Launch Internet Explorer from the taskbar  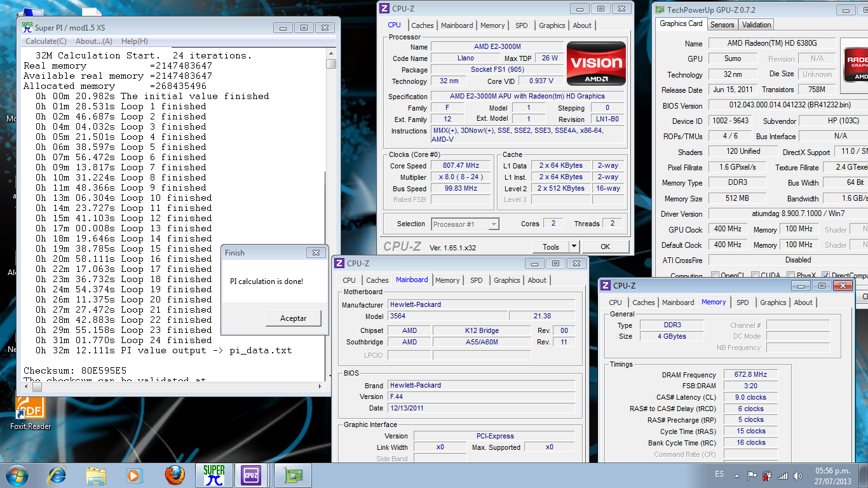(x=57, y=475)
